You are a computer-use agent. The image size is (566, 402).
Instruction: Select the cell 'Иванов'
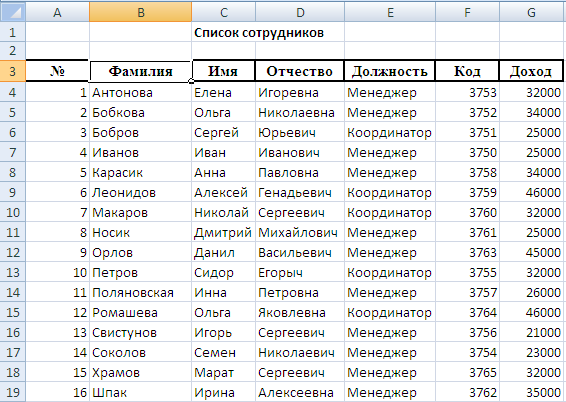pyautogui.click(x=140, y=152)
